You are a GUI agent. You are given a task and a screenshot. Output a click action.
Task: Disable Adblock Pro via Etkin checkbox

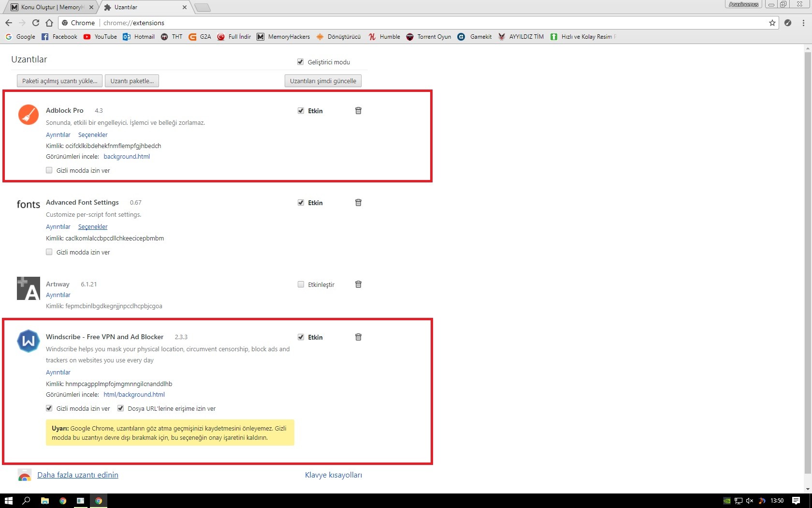pos(301,111)
